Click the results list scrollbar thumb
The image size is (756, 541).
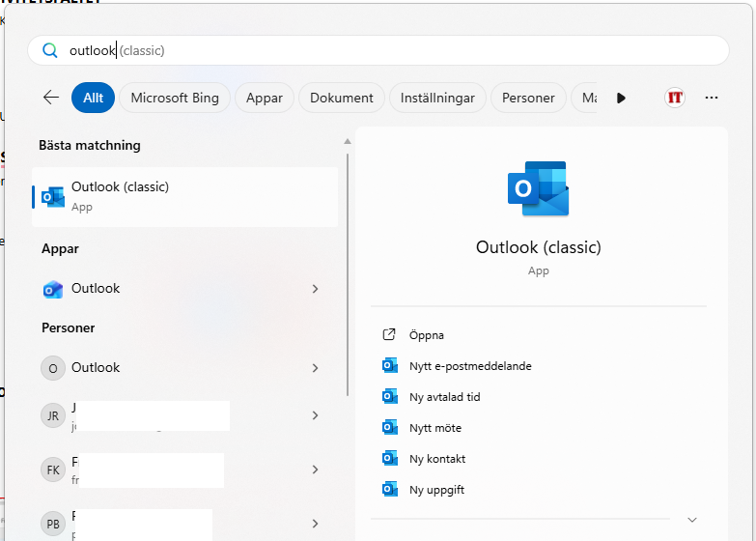348,275
